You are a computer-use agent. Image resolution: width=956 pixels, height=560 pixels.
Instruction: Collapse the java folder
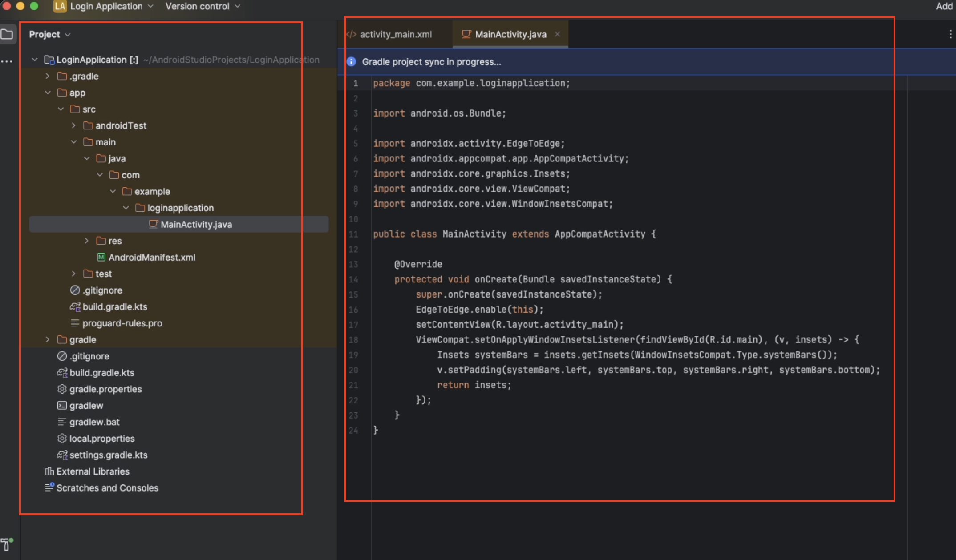pos(87,158)
